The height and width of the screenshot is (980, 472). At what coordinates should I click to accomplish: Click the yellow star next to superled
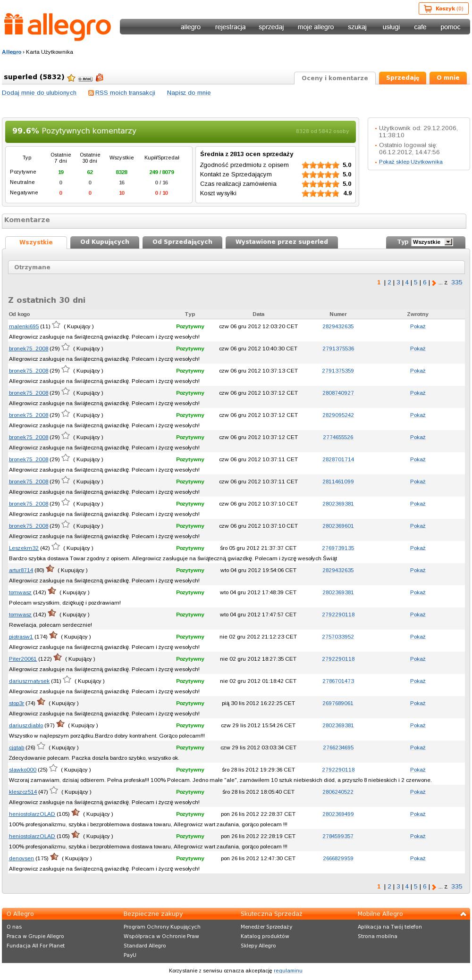click(x=71, y=78)
